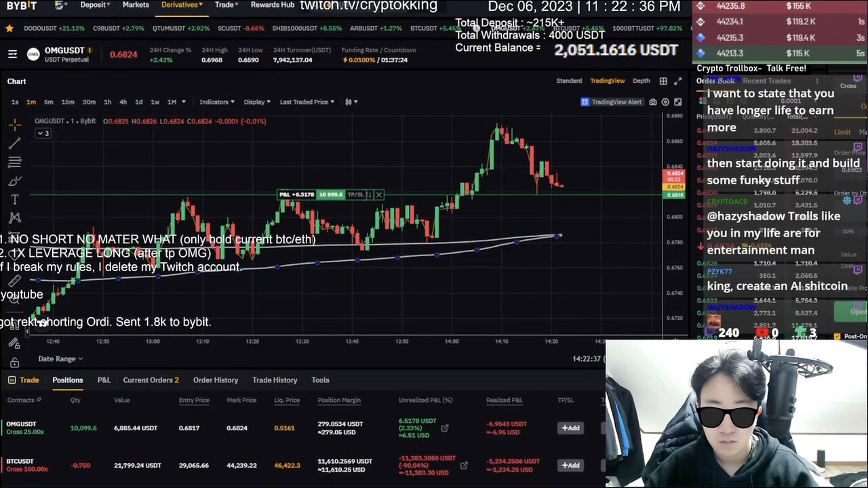The height and width of the screenshot is (488, 868).
Task: Open the Indicators dropdown
Action: click(217, 102)
